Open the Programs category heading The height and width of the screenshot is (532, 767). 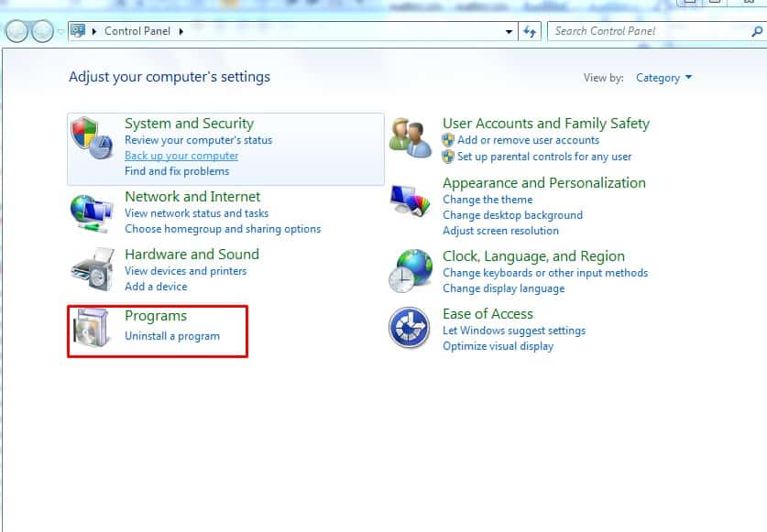(156, 316)
